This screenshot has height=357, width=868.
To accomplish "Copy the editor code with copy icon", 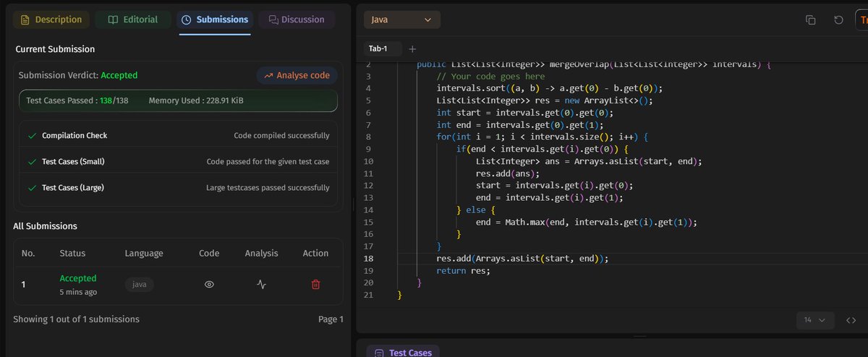I will pyautogui.click(x=811, y=20).
